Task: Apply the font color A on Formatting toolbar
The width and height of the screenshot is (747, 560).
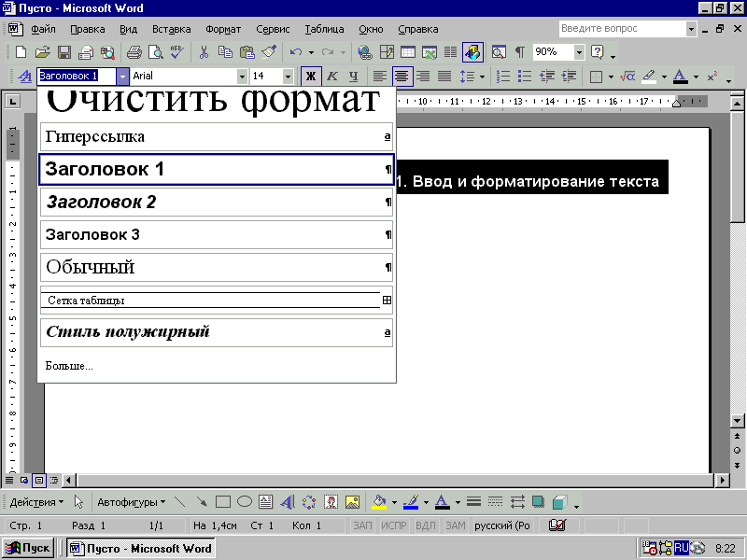Action: coord(681,77)
